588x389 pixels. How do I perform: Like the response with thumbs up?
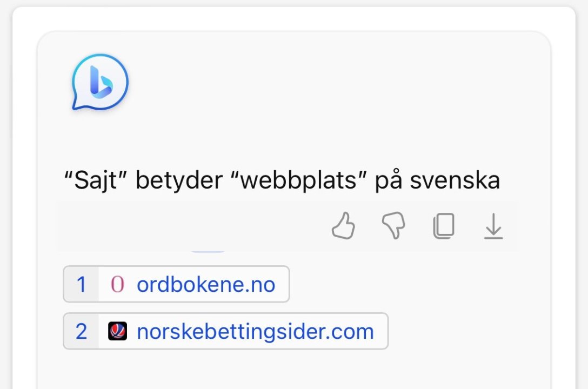[343, 225]
